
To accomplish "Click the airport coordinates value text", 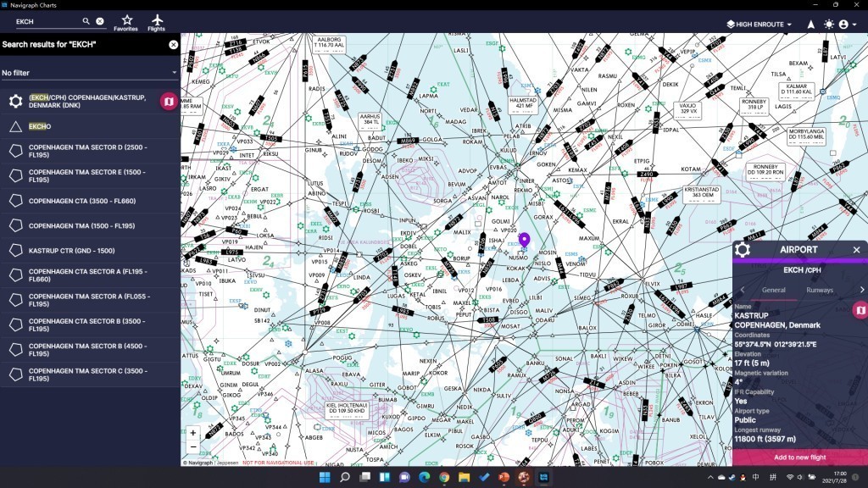I will [x=775, y=344].
